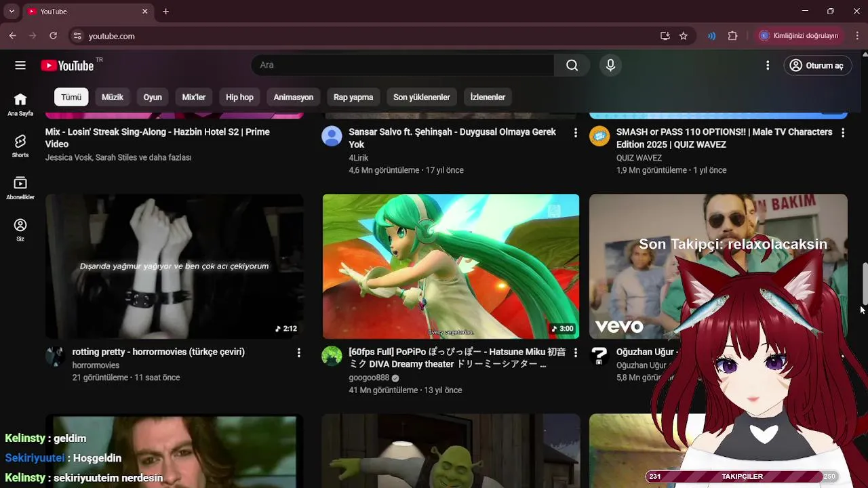Viewport: 868px width, 488px height.
Task: View site information icon in address bar
Action: 77,36
